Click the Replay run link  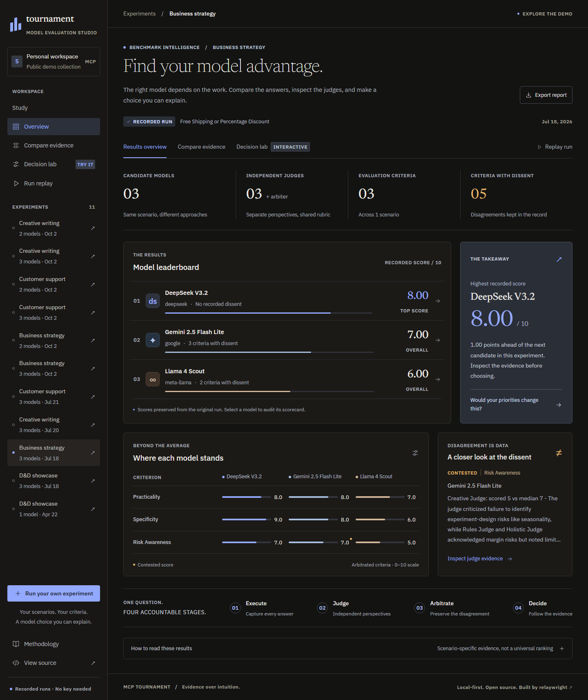click(x=555, y=147)
